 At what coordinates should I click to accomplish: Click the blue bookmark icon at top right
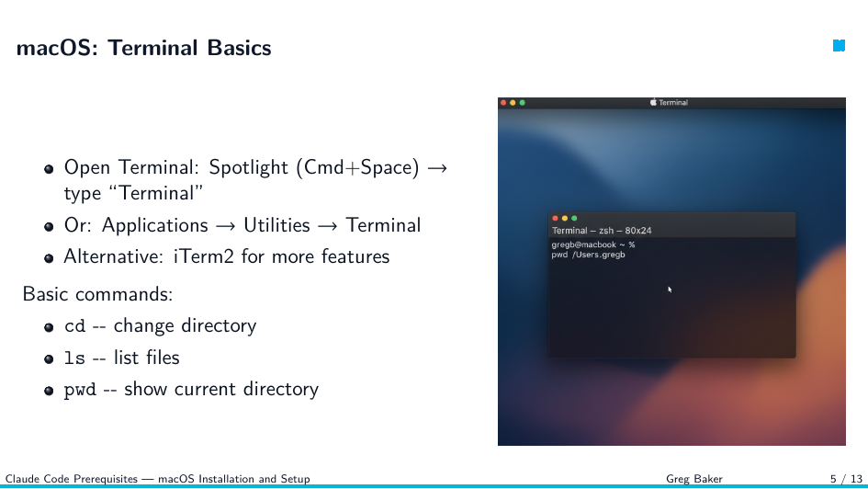839,45
